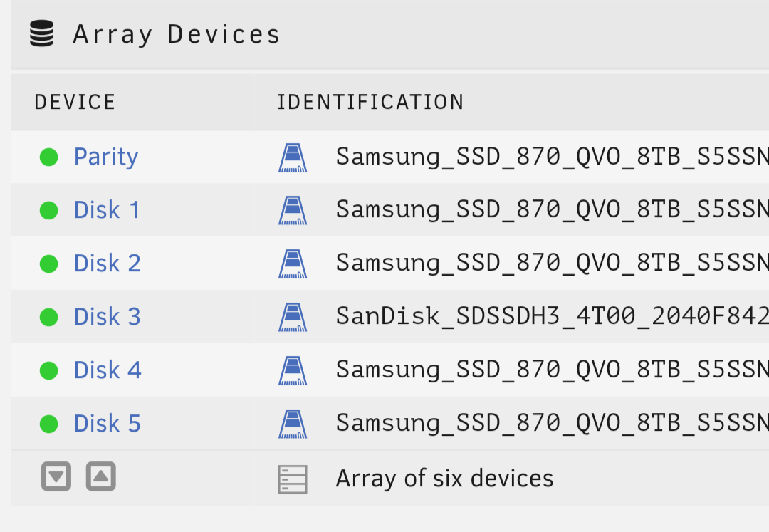This screenshot has height=532, width=769.
Task: Open the Disk 1 device page
Action: pos(107,210)
